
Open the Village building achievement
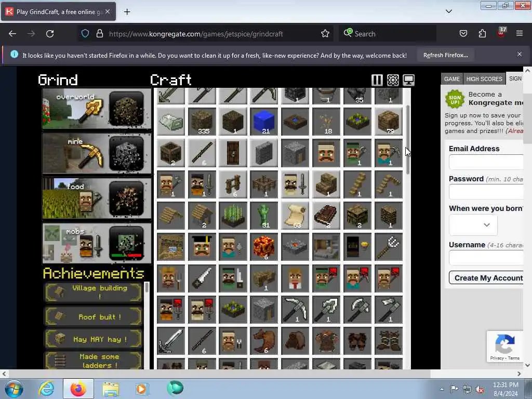coord(94,292)
